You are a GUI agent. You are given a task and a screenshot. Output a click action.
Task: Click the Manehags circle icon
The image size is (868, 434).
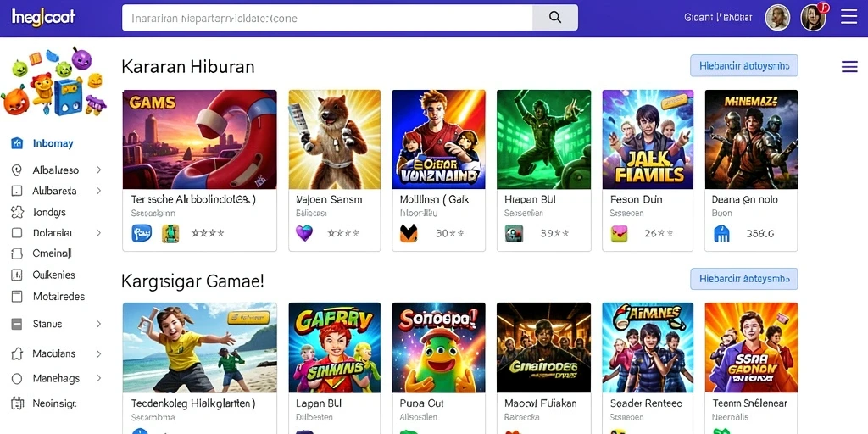pos(17,379)
